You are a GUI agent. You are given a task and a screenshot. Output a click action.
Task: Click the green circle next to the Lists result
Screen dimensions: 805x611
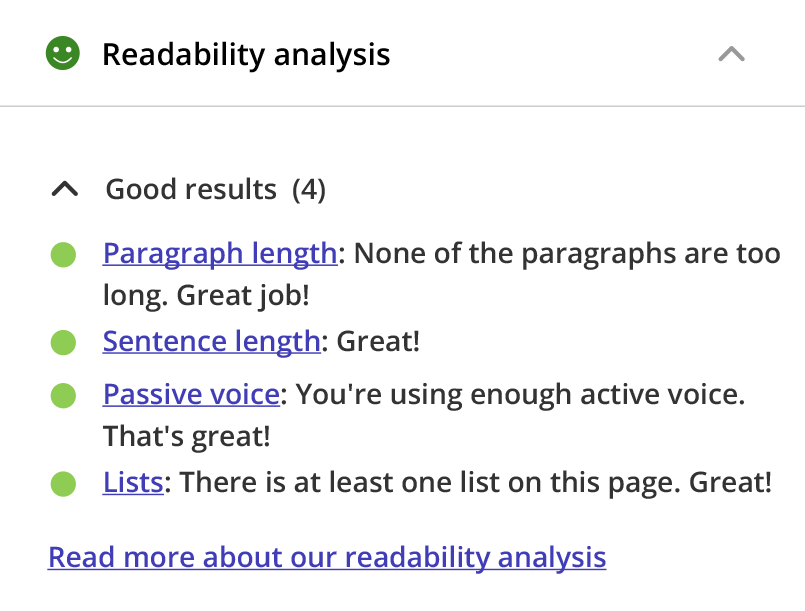click(x=63, y=481)
